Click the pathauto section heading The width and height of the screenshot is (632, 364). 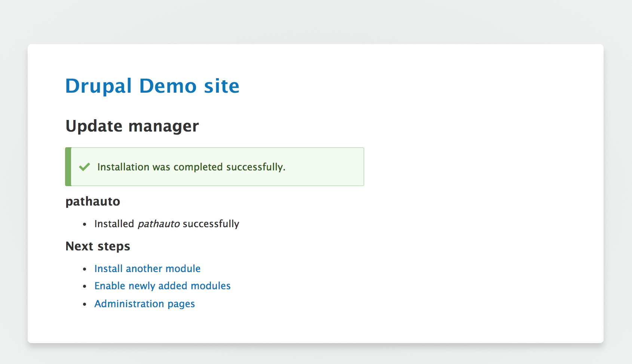coord(93,201)
